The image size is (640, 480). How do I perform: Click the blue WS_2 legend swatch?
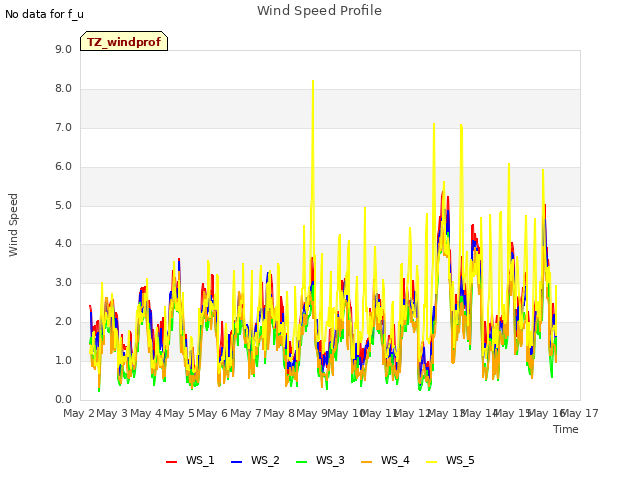[x=236, y=461]
